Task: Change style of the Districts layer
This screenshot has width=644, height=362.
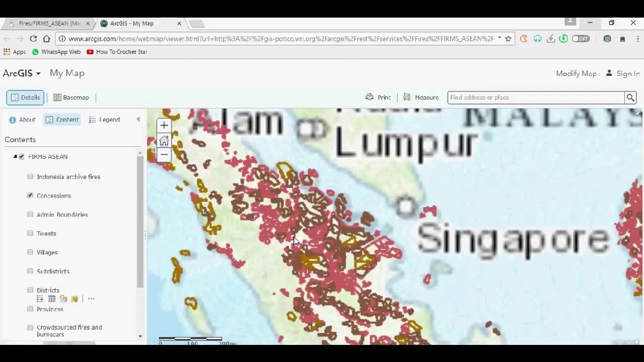Action: coord(63,299)
